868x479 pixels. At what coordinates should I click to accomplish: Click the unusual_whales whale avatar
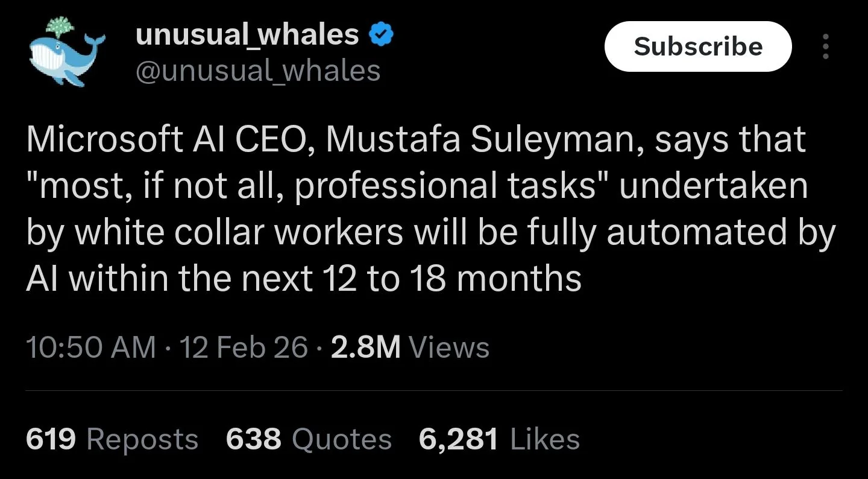(67, 52)
